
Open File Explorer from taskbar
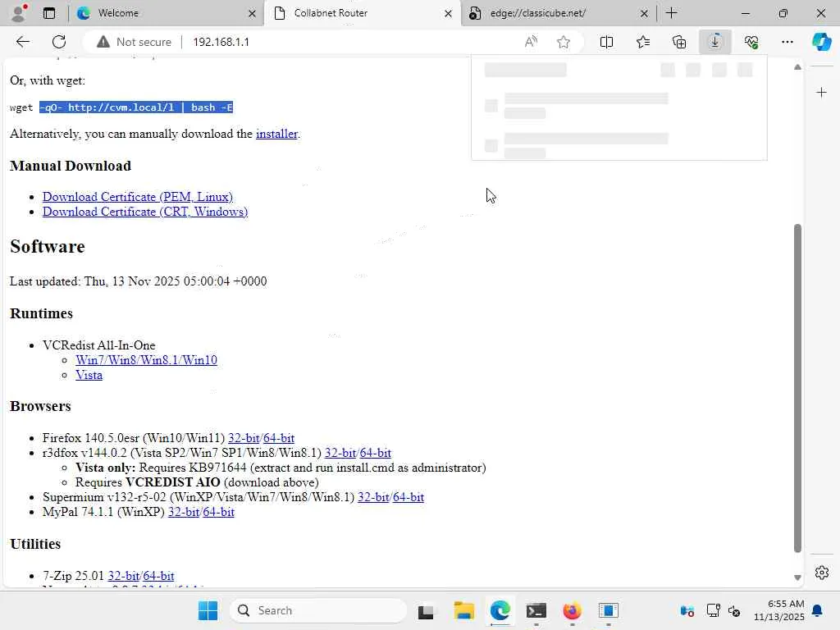[x=463, y=610]
